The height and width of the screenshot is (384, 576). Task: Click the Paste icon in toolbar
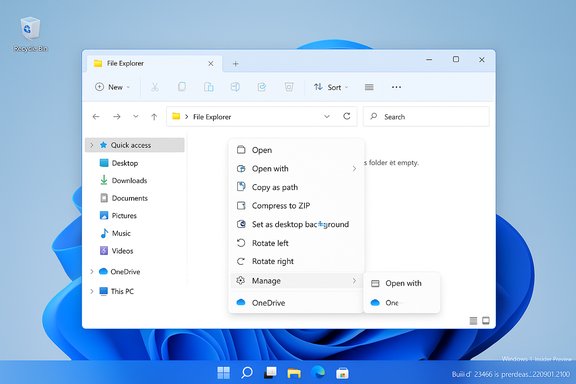click(209, 87)
